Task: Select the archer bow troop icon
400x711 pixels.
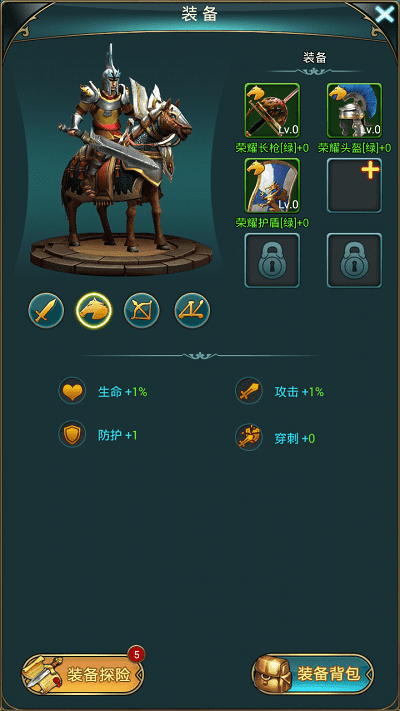Action: point(142,311)
